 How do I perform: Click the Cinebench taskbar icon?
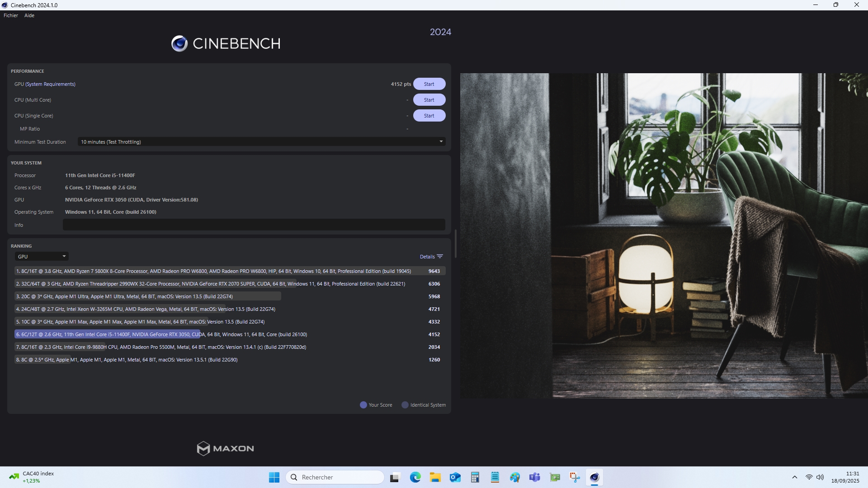click(x=594, y=477)
